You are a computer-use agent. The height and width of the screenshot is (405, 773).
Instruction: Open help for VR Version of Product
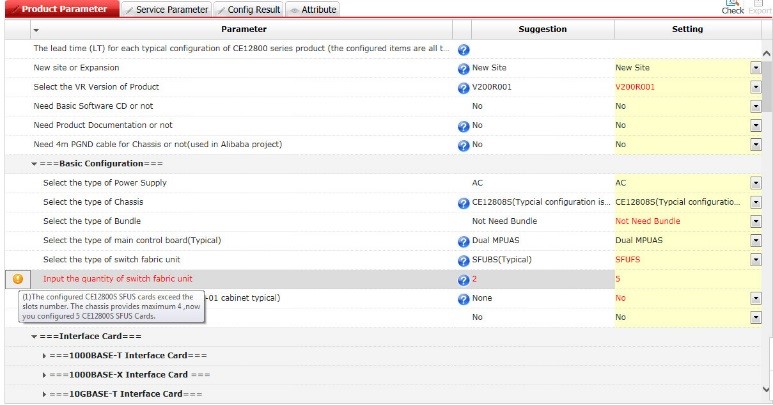pos(463,88)
